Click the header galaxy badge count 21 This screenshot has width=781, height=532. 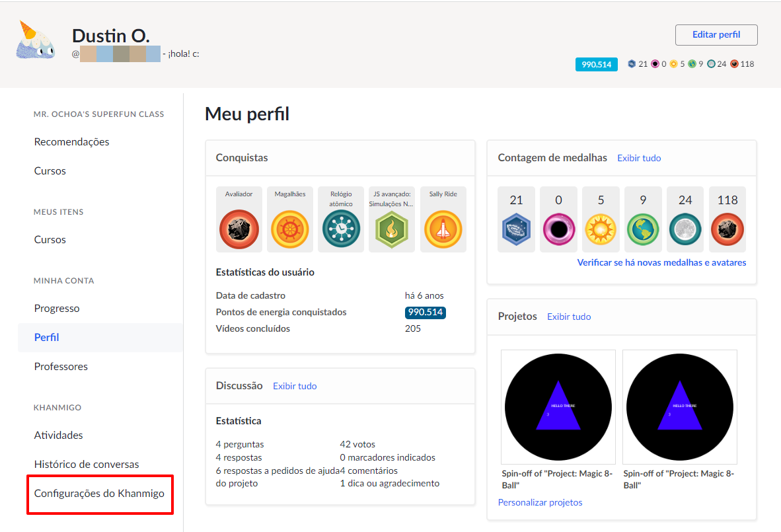[638, 63]
